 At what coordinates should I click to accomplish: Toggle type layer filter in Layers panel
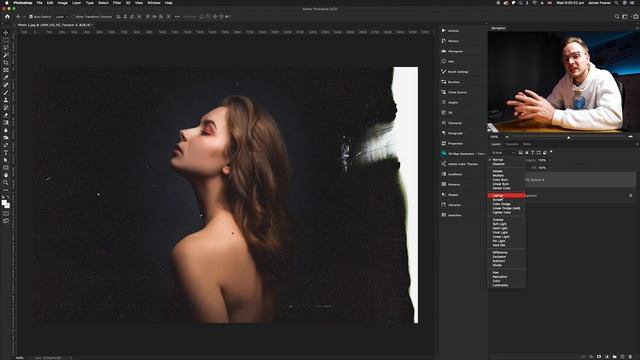pyautogui.click(x=532, y=152)
